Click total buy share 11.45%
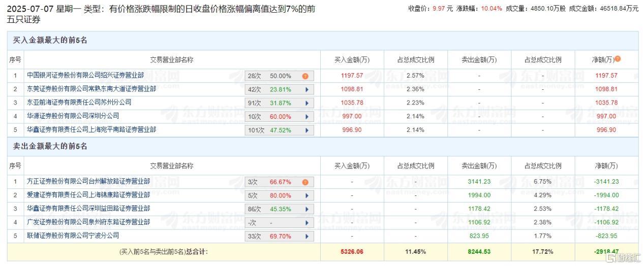 pyautogui.click(x=415, y=251)
